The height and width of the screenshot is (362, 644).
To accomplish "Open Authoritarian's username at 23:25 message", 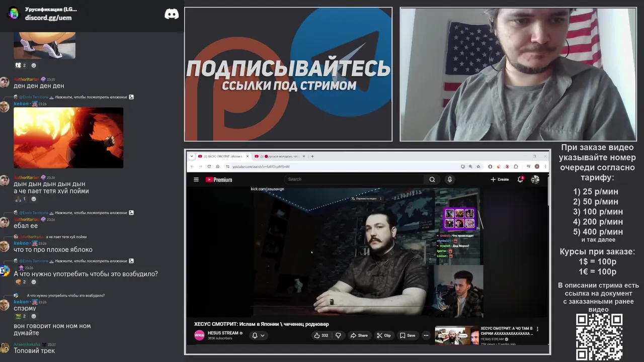I will pyautogui.click(x=26, y=79).
